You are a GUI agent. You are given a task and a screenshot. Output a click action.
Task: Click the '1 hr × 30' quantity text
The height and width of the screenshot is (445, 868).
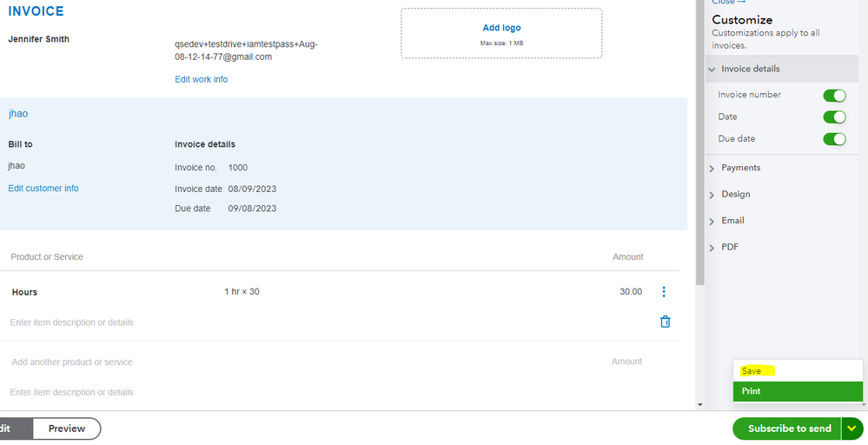pyautogui.click(x=242, y=291)
